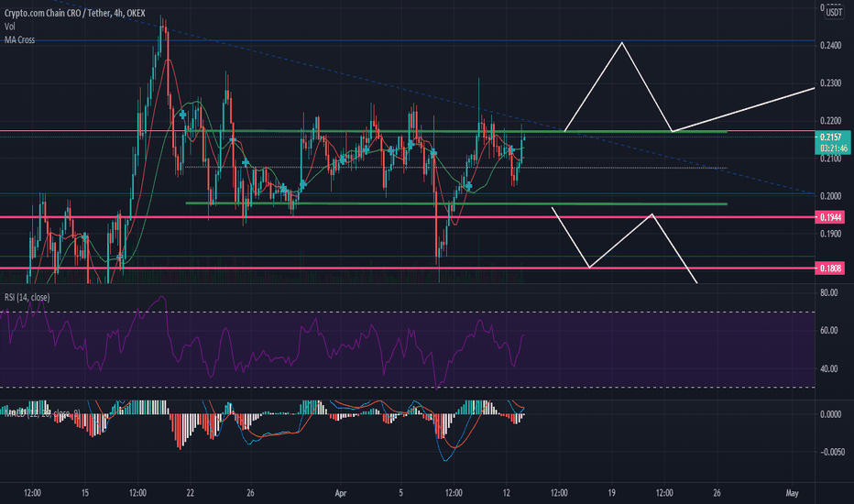The height and width of the screenshot is (504, 854).
Task: Click the 80.00 RSI scale value
Action: point(829,293)
